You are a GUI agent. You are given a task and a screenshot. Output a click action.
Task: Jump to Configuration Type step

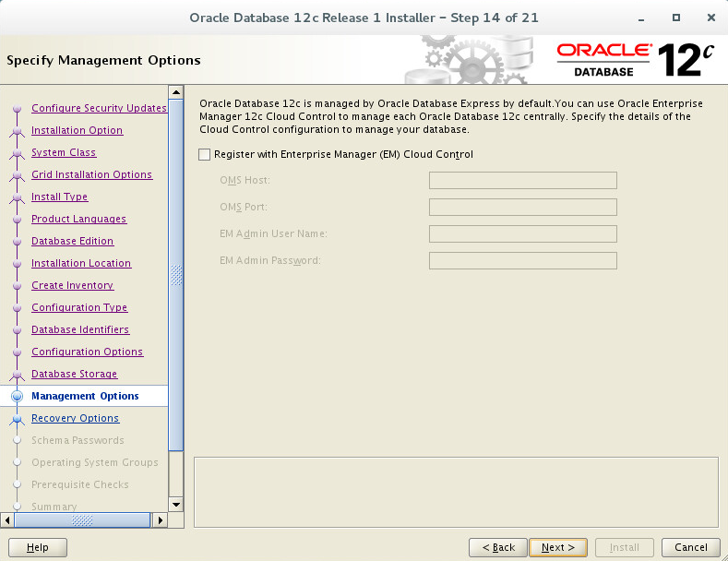pos(79,307)
